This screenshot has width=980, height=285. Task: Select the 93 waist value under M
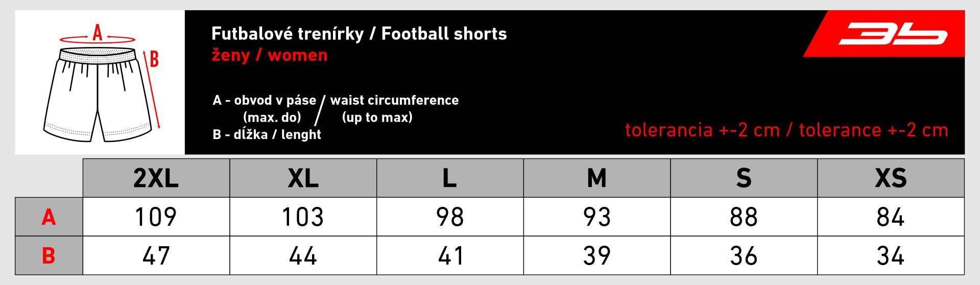pos(596,217)
